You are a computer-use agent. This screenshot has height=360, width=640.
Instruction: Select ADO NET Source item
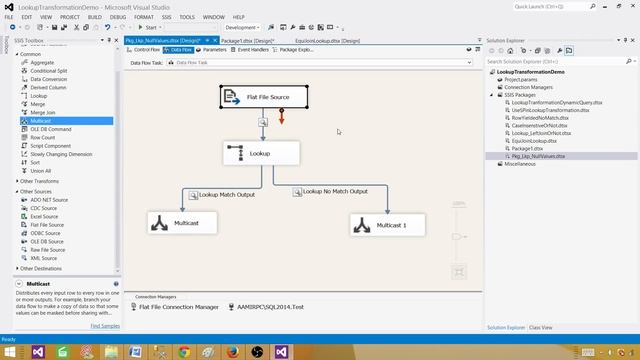pyautogui.click(x=49, y=200)
